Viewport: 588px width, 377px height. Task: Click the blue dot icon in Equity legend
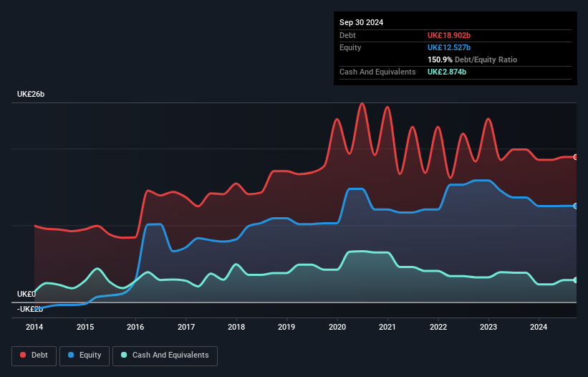(71, 355)
